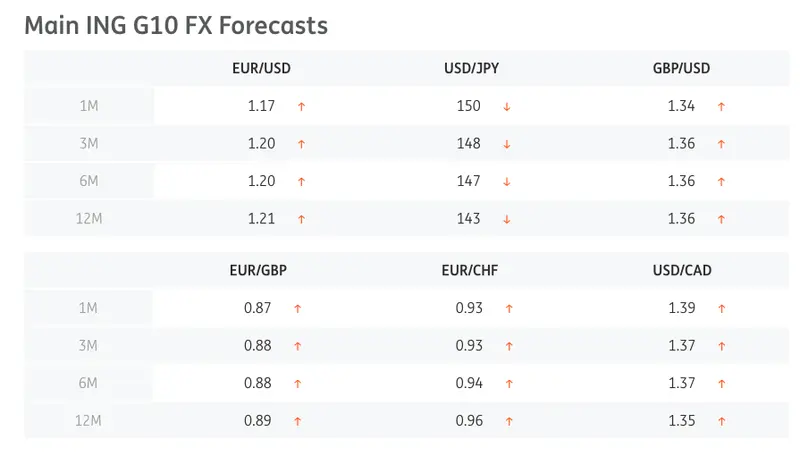
Task: Click the down arrow next to USD/JPY 143
Action: [507, 219]
